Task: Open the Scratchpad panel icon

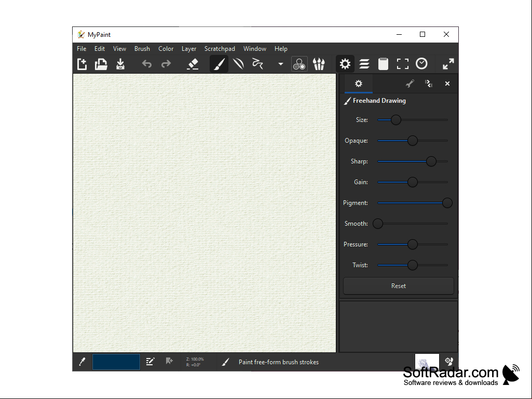Action: click(x=384, y=64)
